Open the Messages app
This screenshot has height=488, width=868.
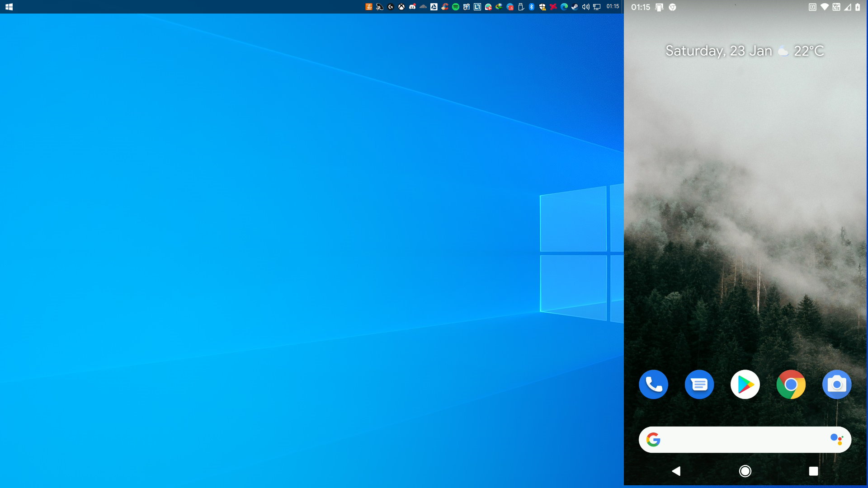(699, 385)
